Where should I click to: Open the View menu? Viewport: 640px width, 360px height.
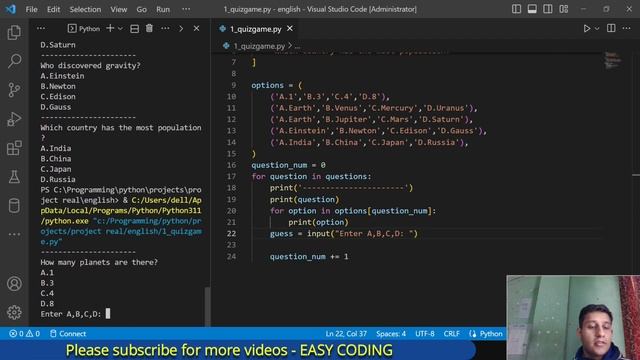click(118, 9)
